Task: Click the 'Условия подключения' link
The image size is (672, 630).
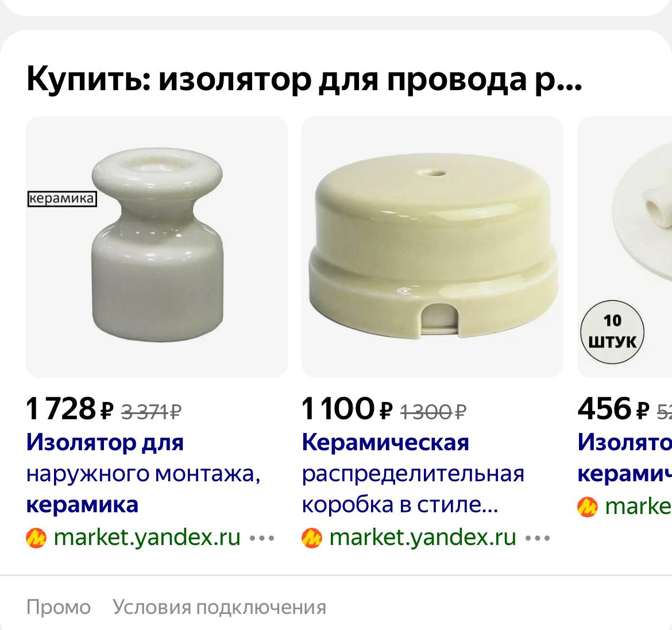Action: click(219, 607)
